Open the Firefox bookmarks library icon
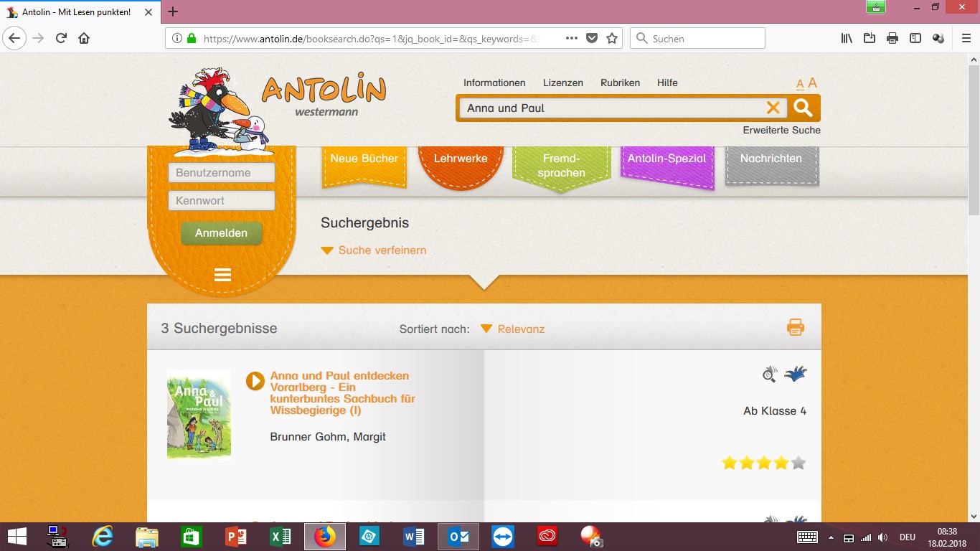 pyautogui.click(x=847, y=38)
